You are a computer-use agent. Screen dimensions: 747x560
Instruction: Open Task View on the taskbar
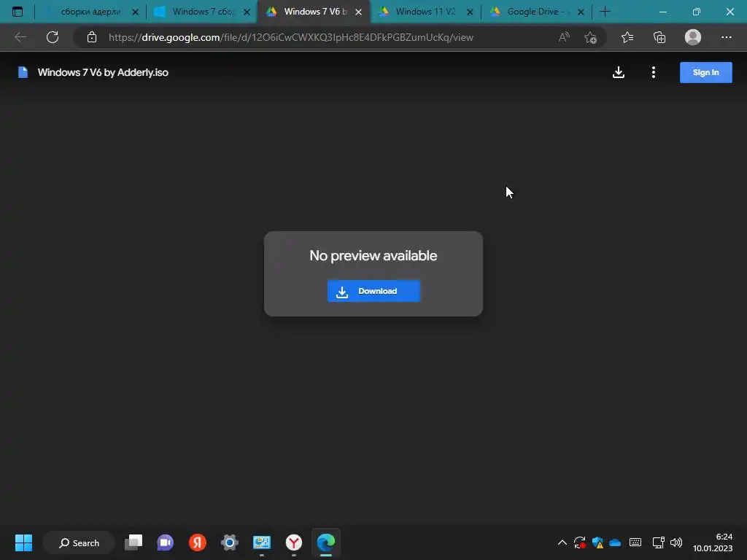(133, 542)
